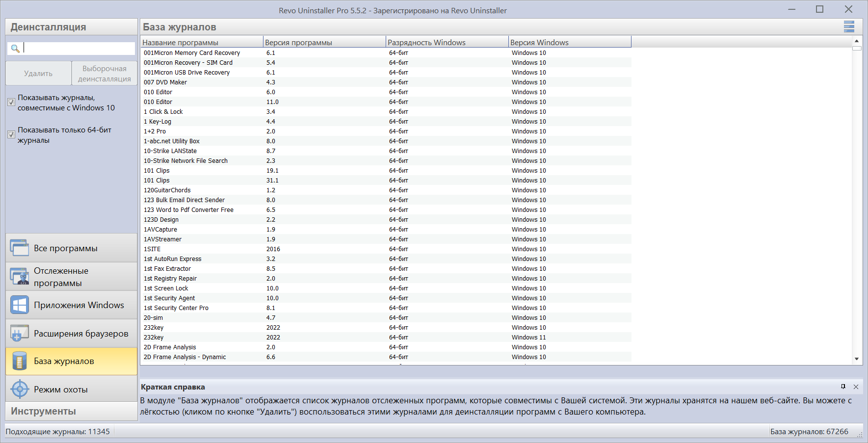868x443 pixels.
Task: Sort by Версия программы column
Action: pyautogui.click(x=324, y=42)
